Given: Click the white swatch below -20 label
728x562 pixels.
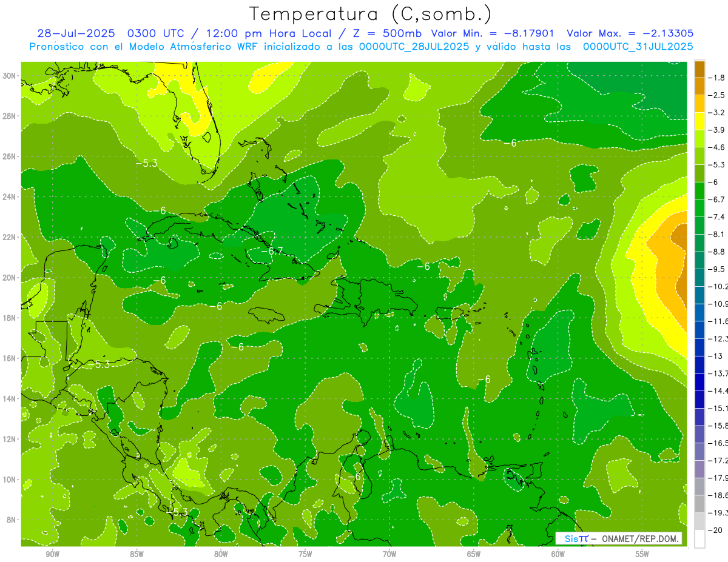Looking at the screenshot, I should tap(699, 539).
